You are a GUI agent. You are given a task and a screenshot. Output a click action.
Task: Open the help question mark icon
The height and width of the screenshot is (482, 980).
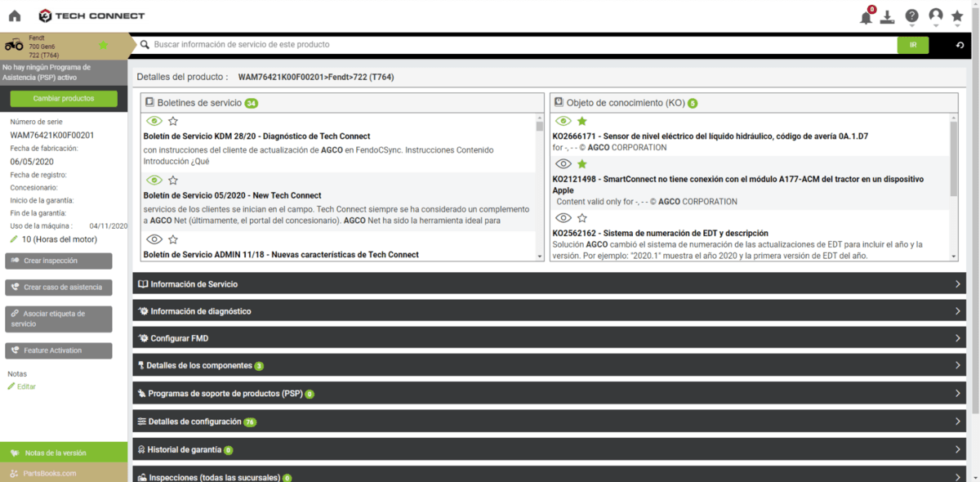point(911,16)
